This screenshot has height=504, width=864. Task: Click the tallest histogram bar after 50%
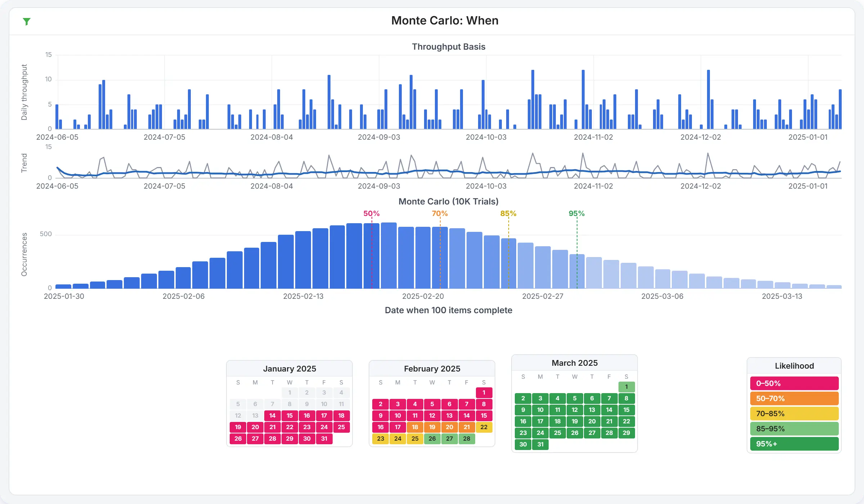pos(389,256)
